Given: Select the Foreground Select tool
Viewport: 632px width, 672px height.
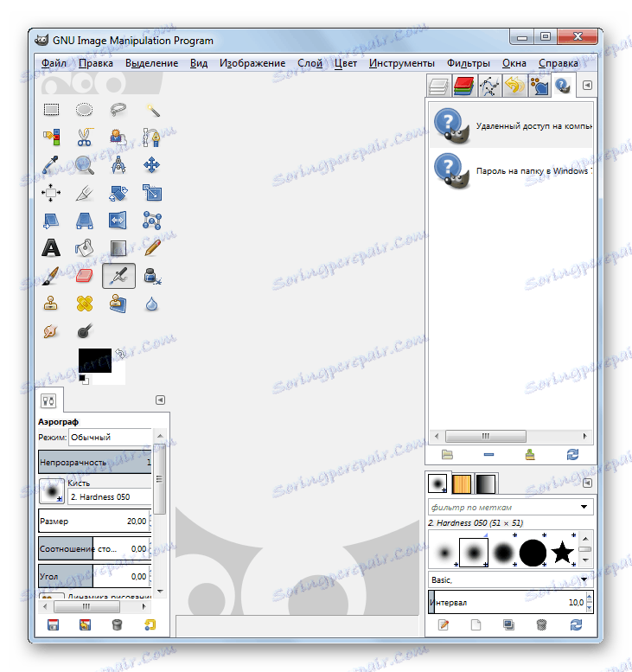Looking at the screenshot, I should (118, 138).
